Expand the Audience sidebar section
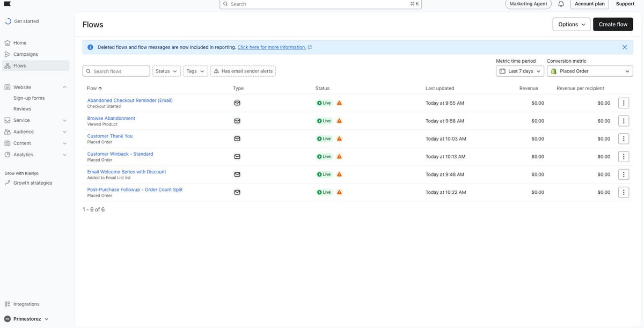The height and width of the screenshot is (328, 644). 65,132
